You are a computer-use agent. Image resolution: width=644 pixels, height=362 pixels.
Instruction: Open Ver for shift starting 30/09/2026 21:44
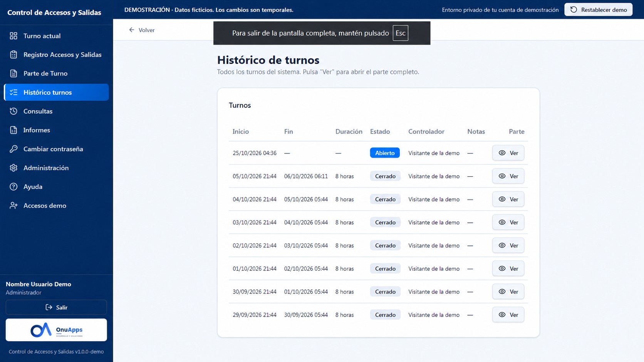pos(508,292)
